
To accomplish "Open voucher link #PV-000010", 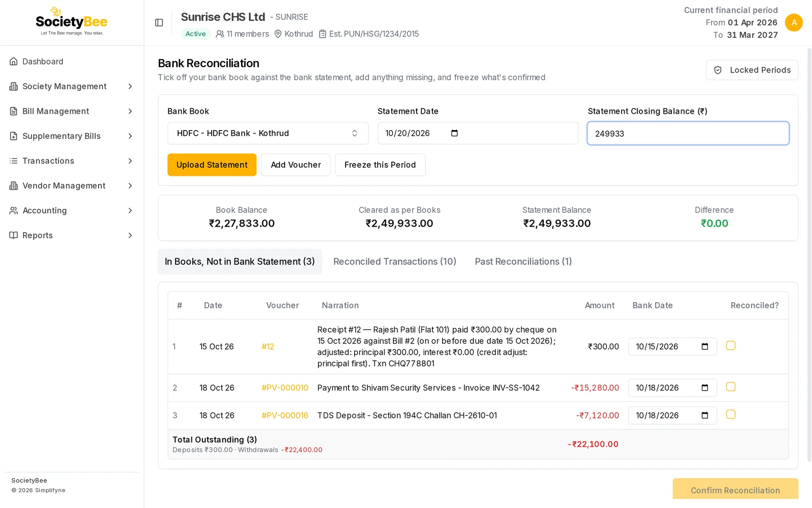I will (285, 388).
